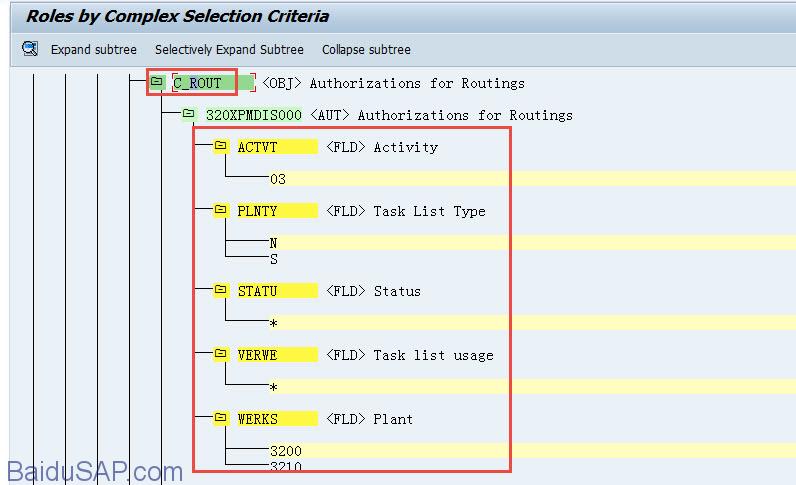Click folder icon for WERKS field
This screenshot has width=796, height=485.
(221, 419)
